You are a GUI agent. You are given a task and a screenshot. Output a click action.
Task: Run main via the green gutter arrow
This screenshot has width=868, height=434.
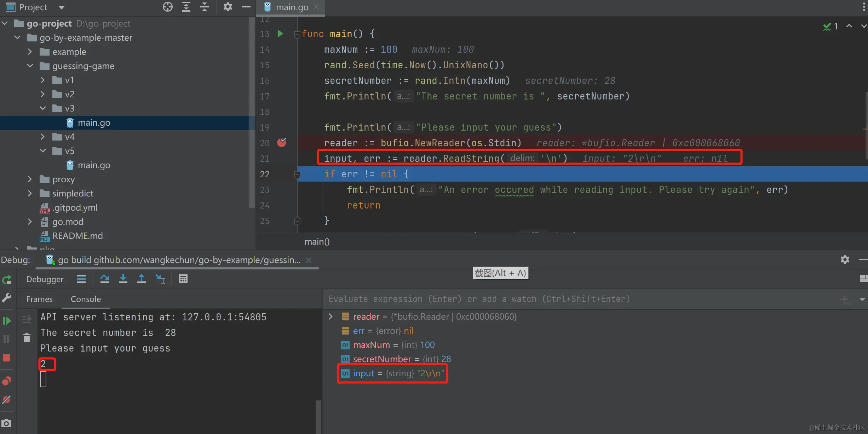280,34
